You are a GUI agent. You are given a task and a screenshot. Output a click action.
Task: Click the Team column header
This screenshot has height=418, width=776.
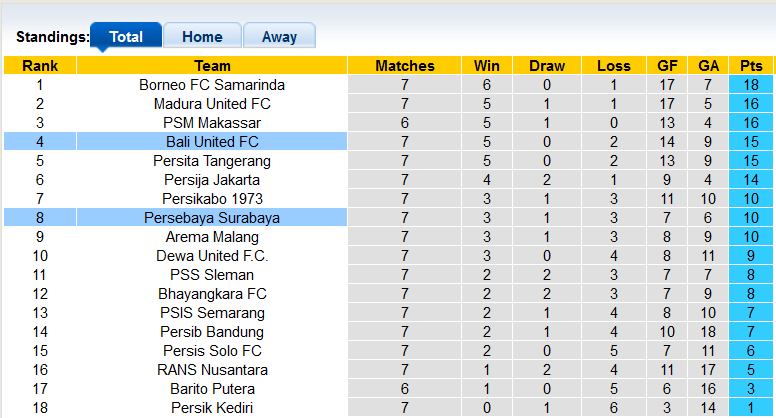pos(212,66)
